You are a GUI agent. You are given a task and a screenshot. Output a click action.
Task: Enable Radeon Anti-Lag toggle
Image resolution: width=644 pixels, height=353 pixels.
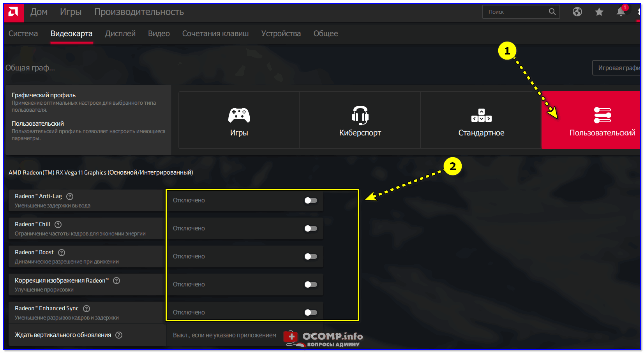click(x=311, y=200)
